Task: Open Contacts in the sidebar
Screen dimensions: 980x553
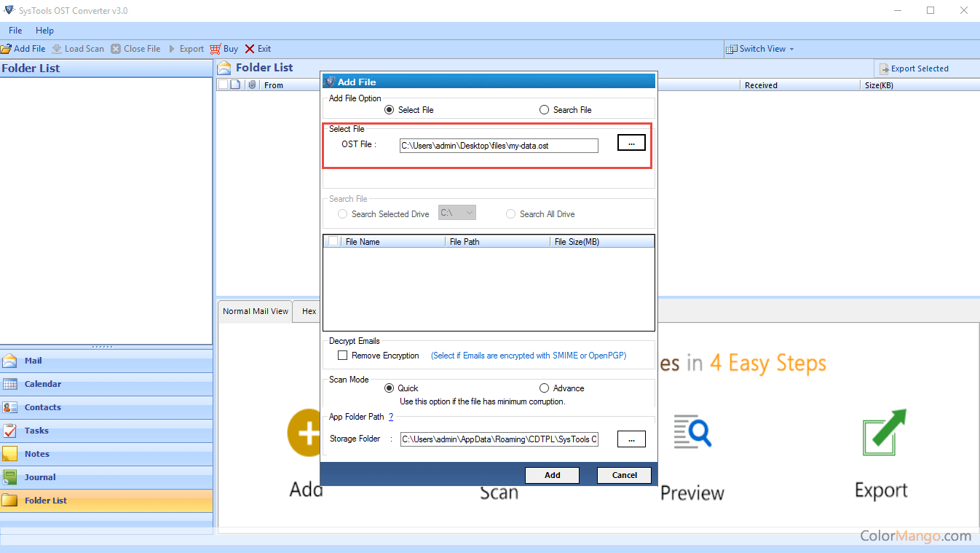Action: tap(42, 407)
